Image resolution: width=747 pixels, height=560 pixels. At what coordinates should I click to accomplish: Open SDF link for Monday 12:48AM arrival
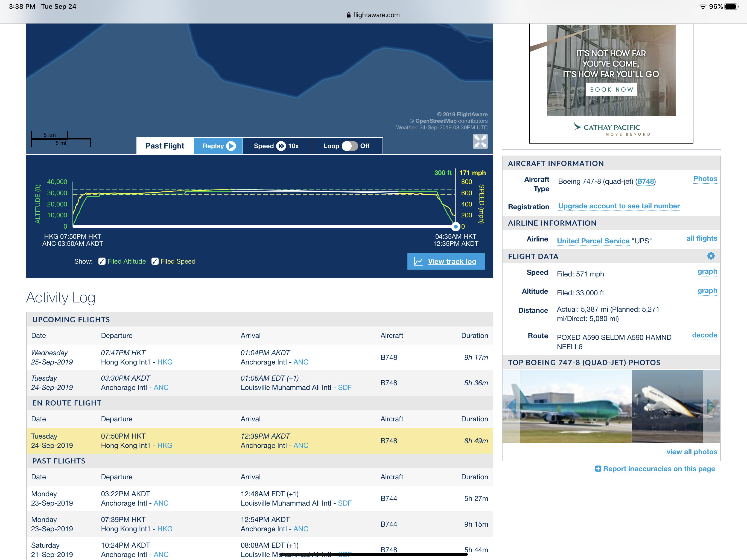tap(345, 503)
